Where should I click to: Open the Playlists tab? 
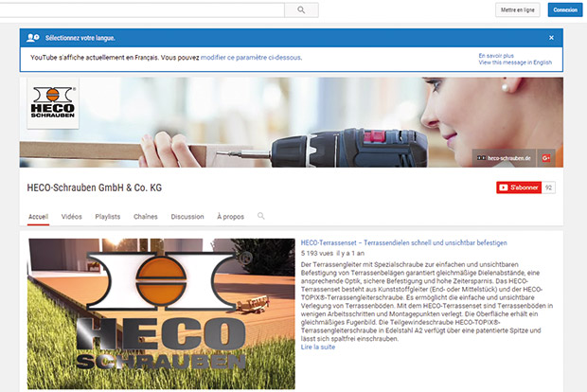[x=108, y=217]
